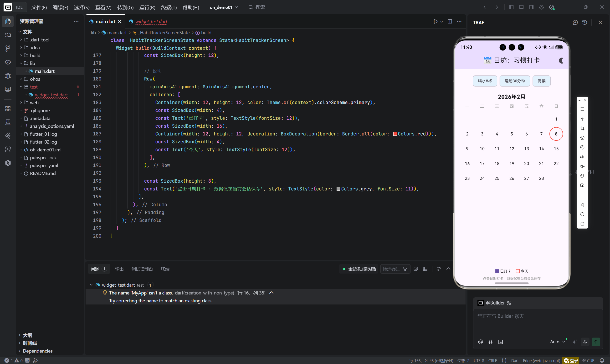The height and width of the screenshot is (364, 610).
Task: Expand the 大纲 outline section
Action: pos(27,335)
